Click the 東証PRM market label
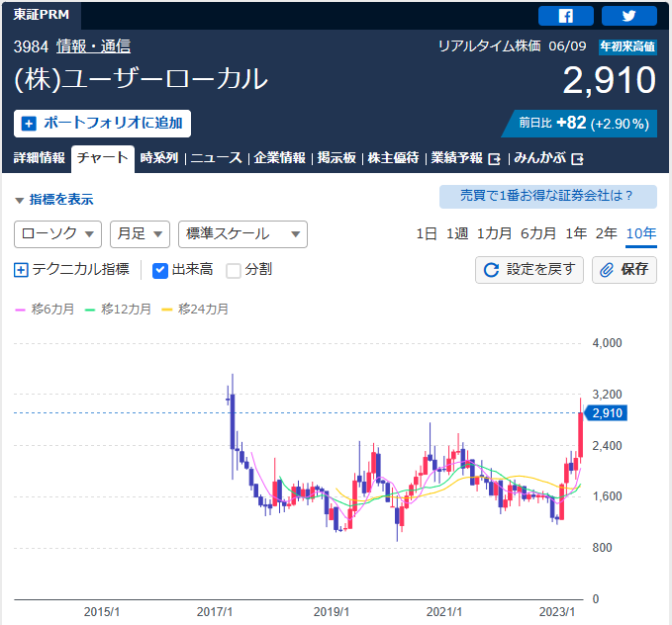Screen dimensions: 672x625 42,15
